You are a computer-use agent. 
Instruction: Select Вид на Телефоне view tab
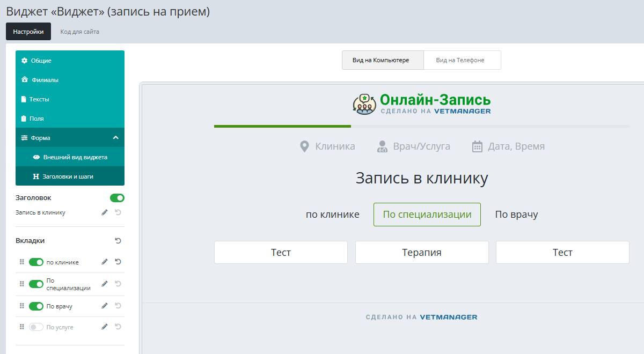(x=462, y=60)
